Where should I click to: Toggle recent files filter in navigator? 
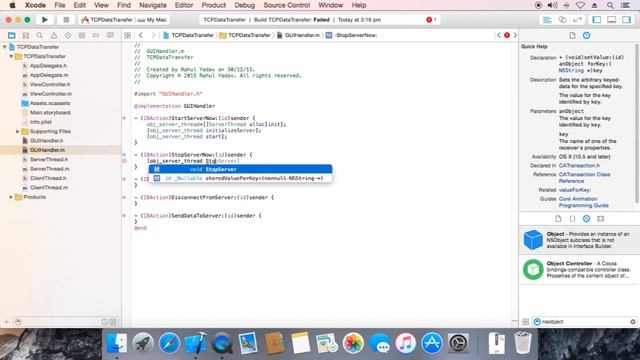click(x=105, y=322)
